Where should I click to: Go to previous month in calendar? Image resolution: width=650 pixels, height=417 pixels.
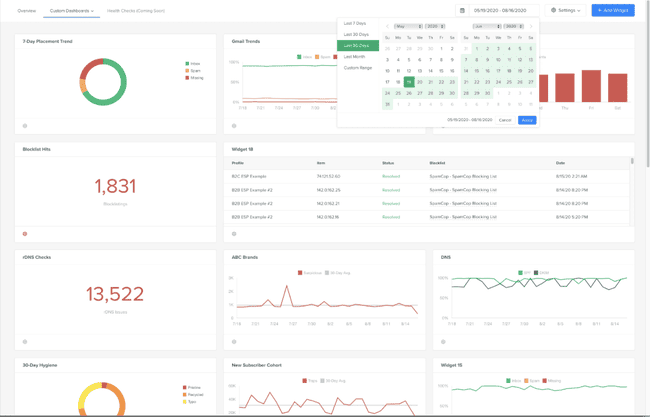(x=388, y=27)
